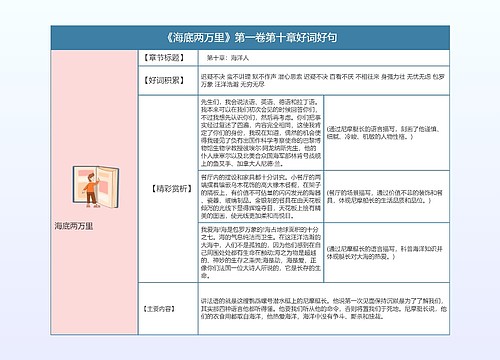
Task: Click the first excerpt starting 先生们，我会说法语
Action: coord(261,133)
